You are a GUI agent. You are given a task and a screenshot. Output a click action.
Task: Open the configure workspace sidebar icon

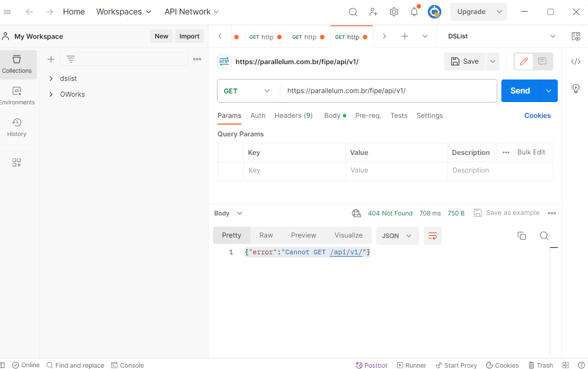pyautogui.click(x=17, y=163)
